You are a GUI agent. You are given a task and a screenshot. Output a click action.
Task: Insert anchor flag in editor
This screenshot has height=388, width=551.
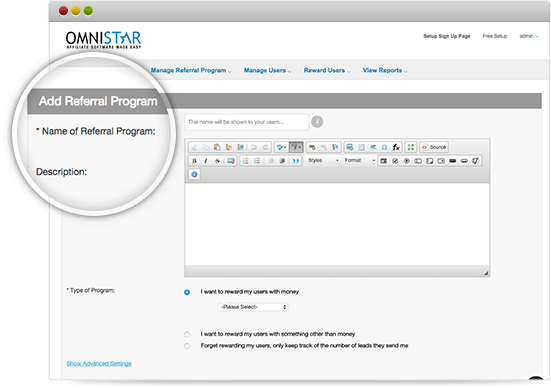click(x=335, y=147)
